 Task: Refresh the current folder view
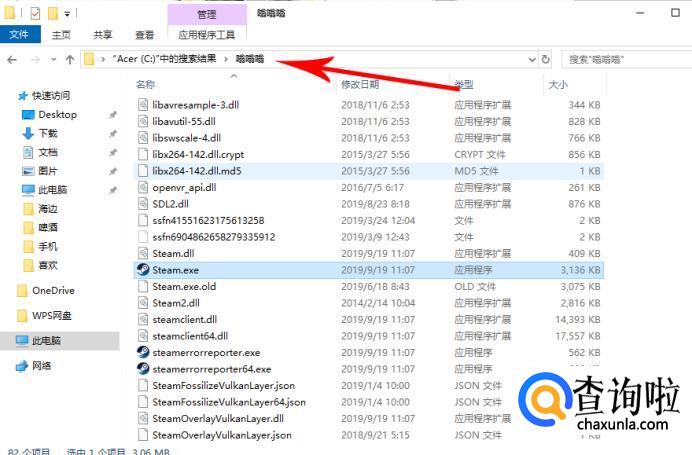click(x=545, y=59)
